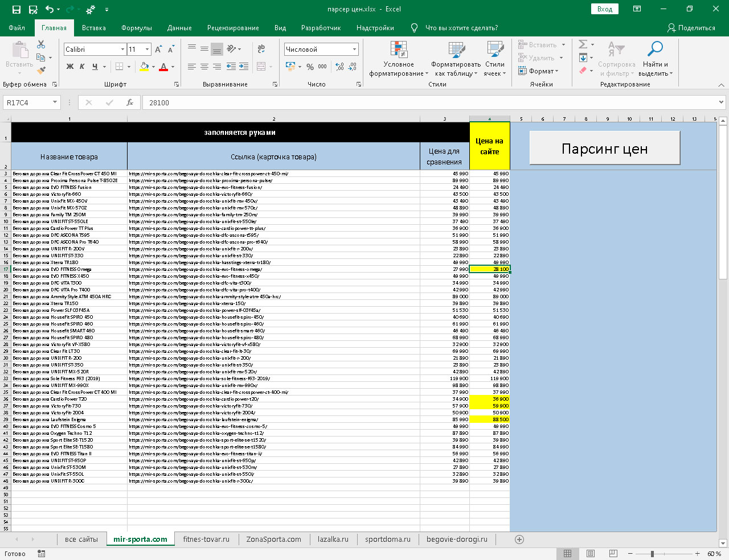Add a new sheet with the plus icon
This screenshot has height=560, width=729.
(x=519, y=540)
